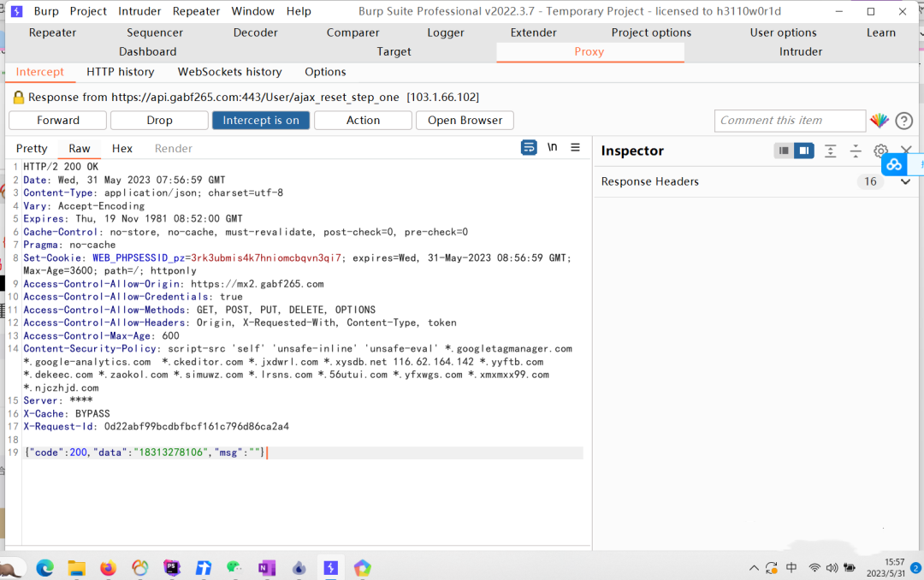Viewport: 924px width, 580px height.
Task: Close the Inspector panel
Action: [906, 150]
